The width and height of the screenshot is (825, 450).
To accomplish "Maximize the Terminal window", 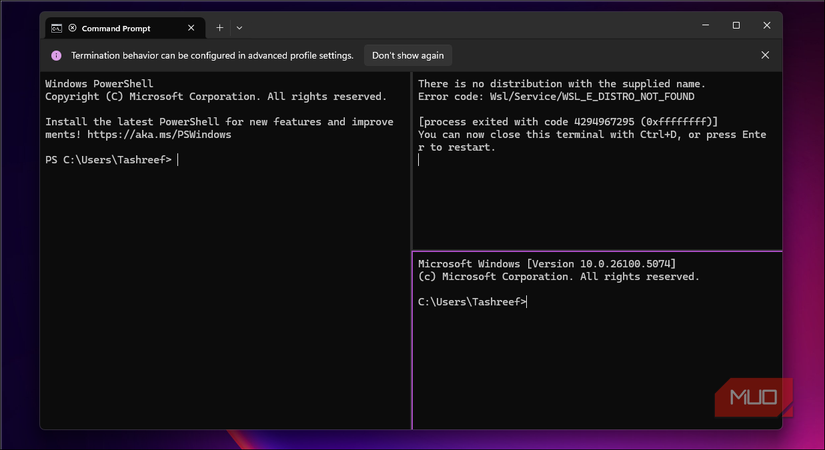I will [736, 25].
